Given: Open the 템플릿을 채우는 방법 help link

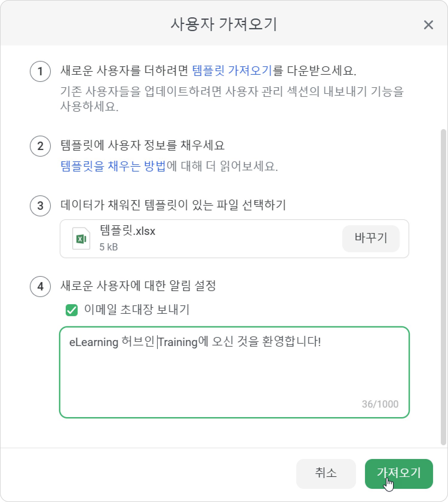Looking at the screenshot, I should tap(113, 166).
